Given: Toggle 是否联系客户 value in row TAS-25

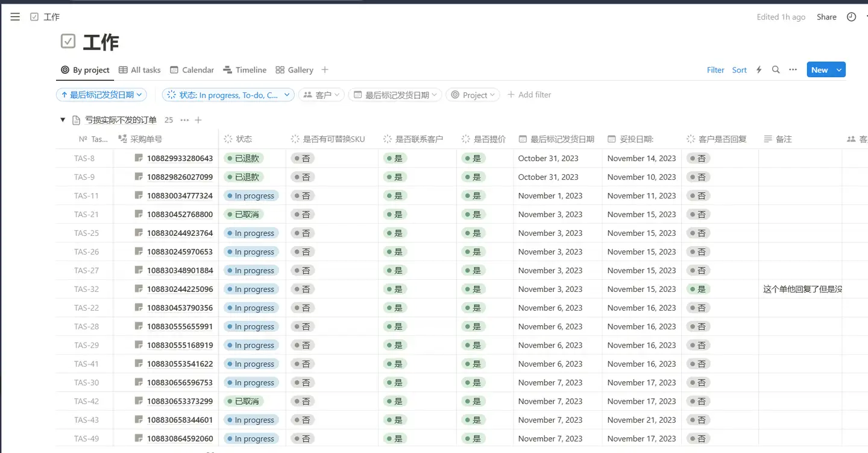Looking at the screenshot, I should (x=395, y=233).
